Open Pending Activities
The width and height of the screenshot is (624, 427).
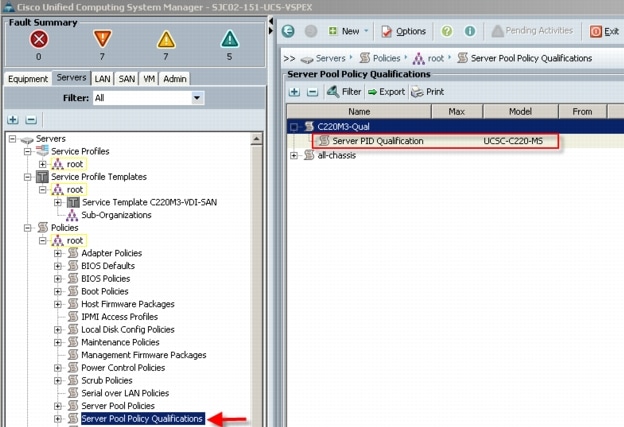click(x=532, y=31)
